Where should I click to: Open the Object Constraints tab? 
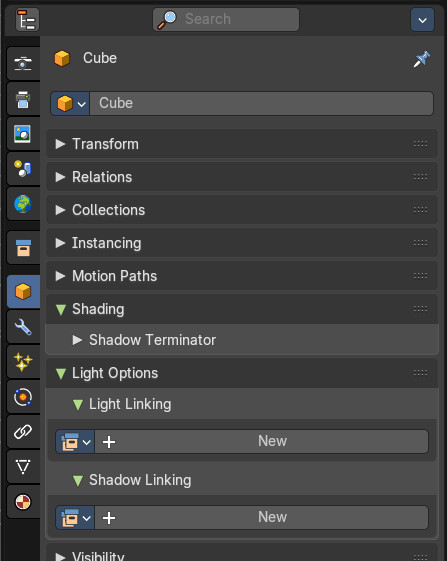coord(23,432)
